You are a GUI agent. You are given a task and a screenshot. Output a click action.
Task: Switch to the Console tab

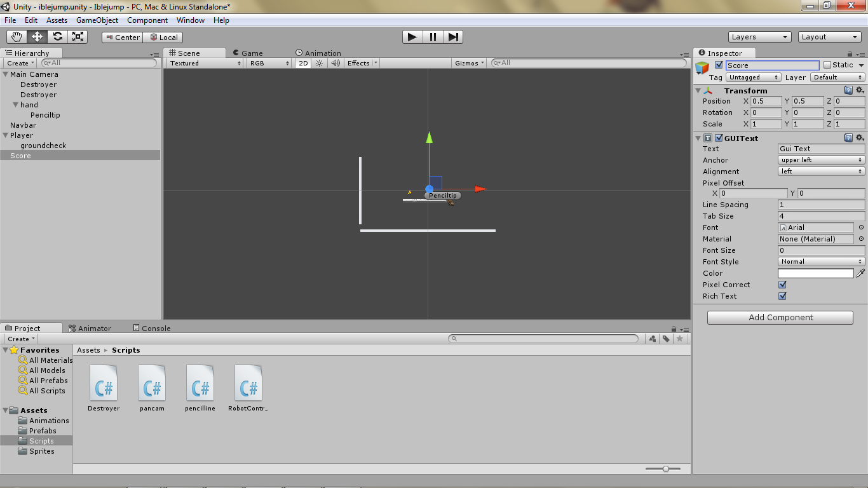pyautogui.click(x=152, y=329)
